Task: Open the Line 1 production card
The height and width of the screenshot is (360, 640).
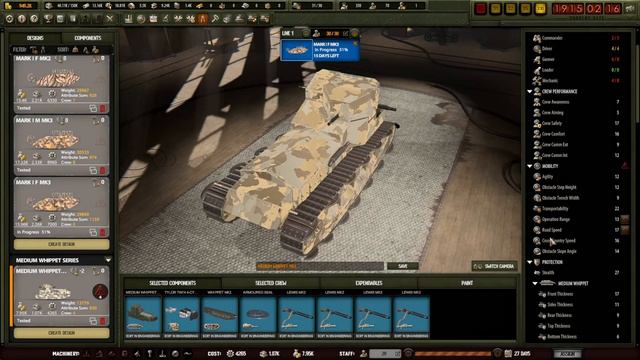Action: coord(320,50)
